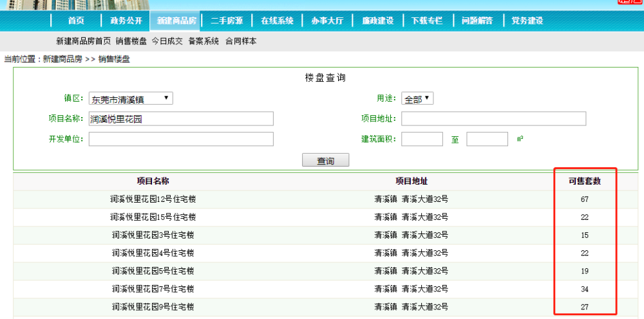Click the 可售套数 value 15 for 3号住宅楼

(x=585, y=235)
